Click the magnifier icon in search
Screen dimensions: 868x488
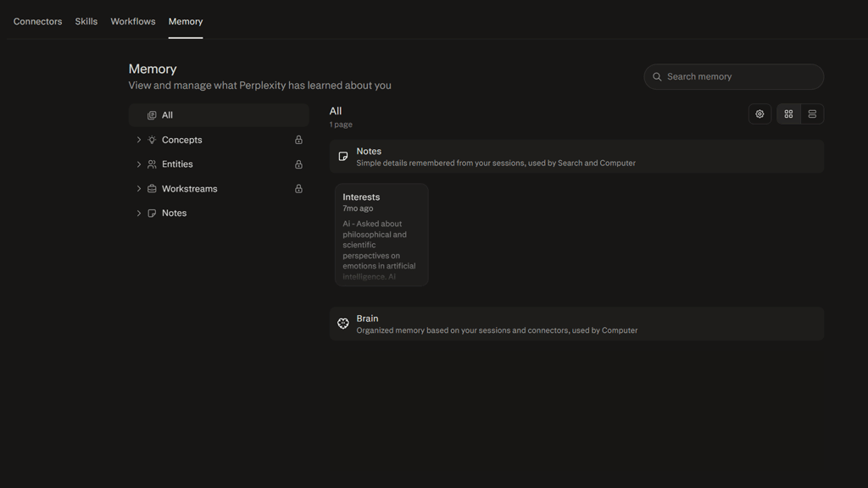coord(657,77)
